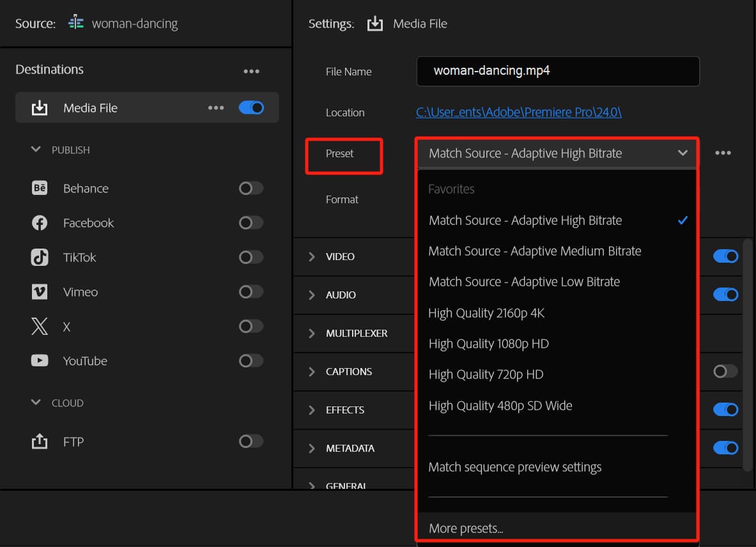The width and height of the screenshot is (756, 547).
Task: Click the Media File download icon in Destinations
Action: (x=40, y=108)
